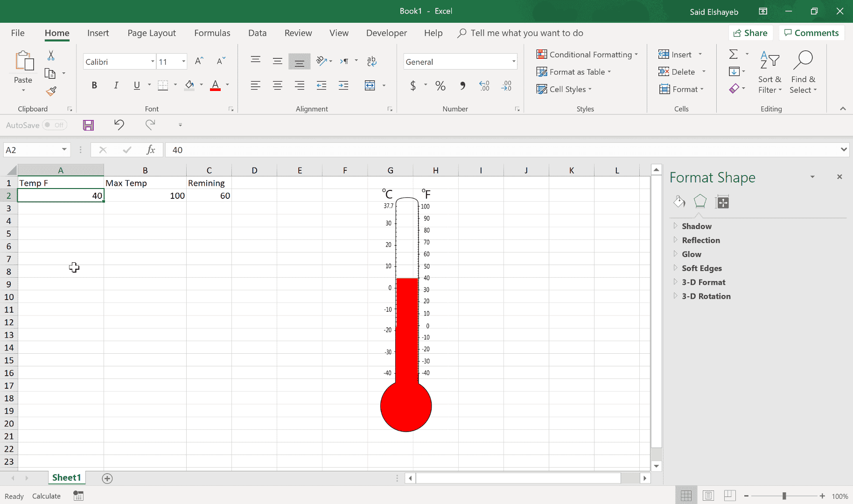Screen dimensions: 853x504
Task: Click the Name Box showing A2
Action: (36, 150)
